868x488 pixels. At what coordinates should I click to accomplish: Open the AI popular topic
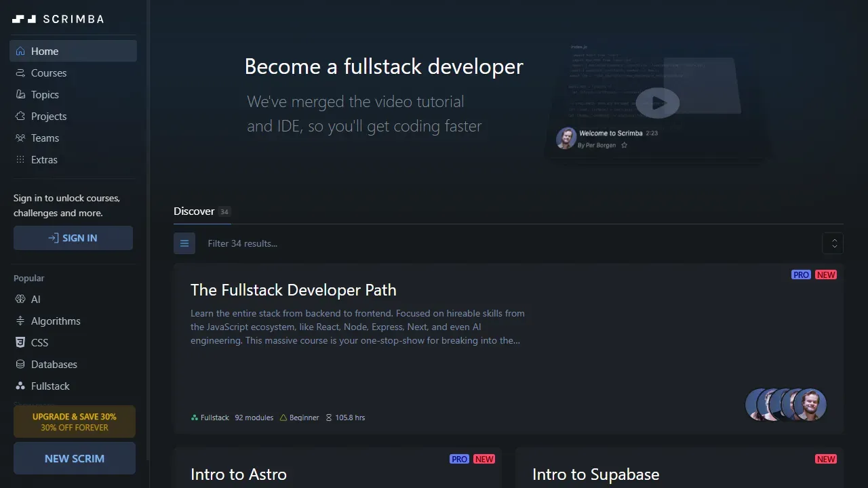point(73,299)
